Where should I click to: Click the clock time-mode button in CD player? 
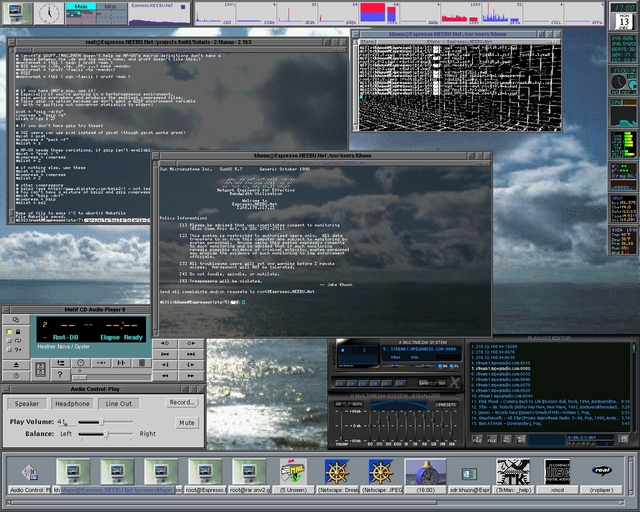pyautogui.click(x=81, y=363)
